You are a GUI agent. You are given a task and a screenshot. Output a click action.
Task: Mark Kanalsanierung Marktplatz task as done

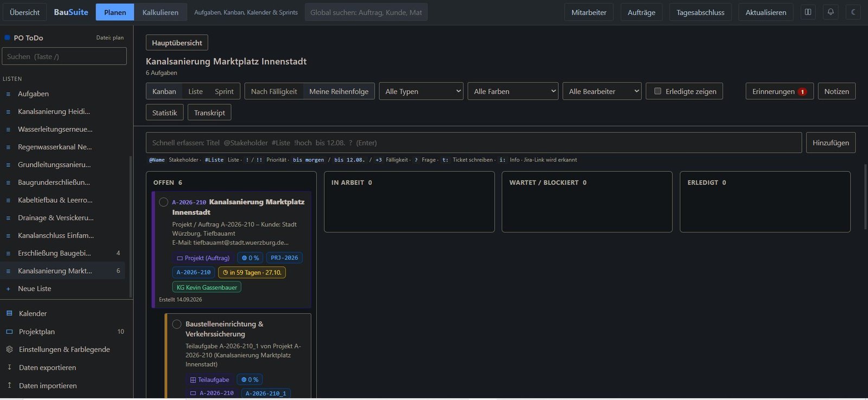click(163, 202)
